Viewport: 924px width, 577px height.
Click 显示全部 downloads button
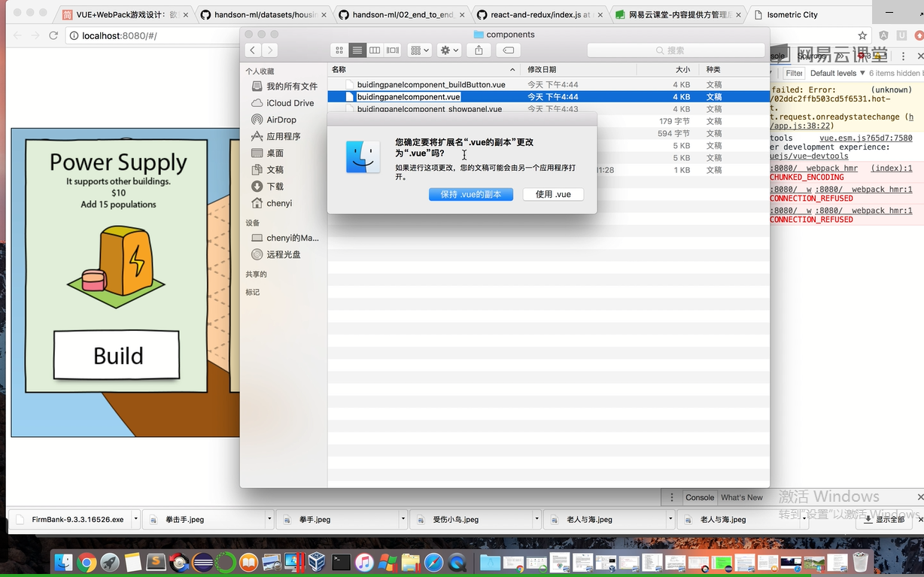pyautogui.click(x=886, y=519)
